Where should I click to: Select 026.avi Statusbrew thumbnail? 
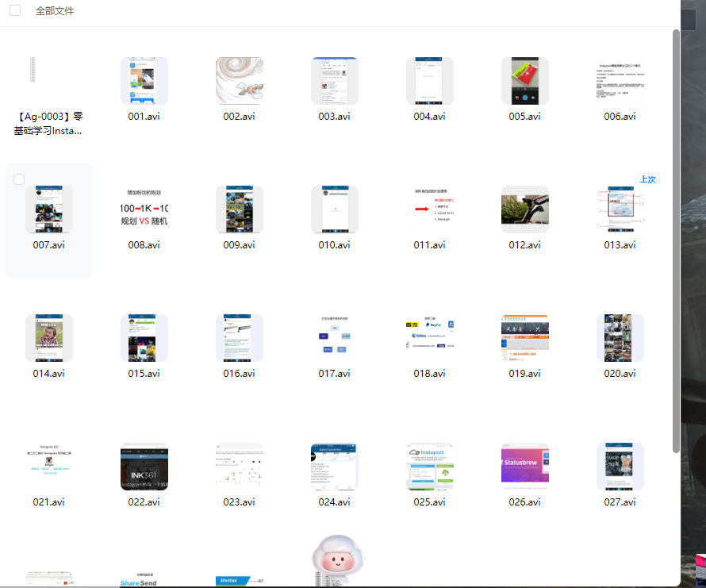point(524,467)
